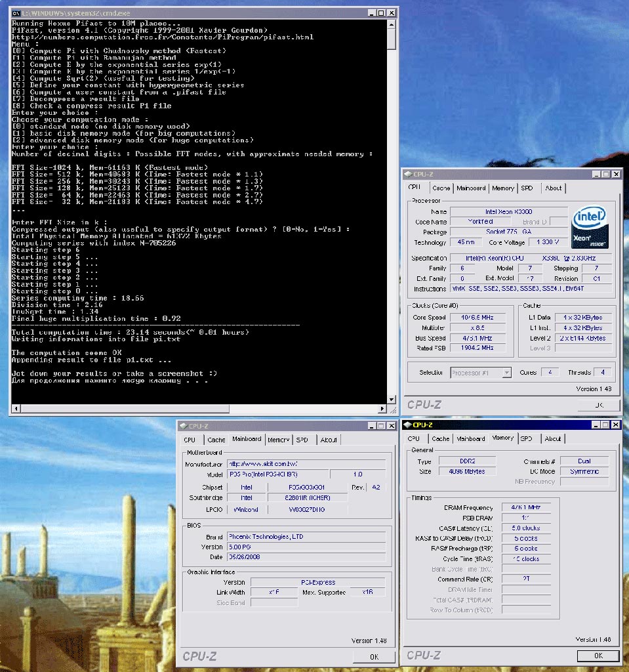Click the Technology value "45 nm"
The image size is (629, 672).
466,242
